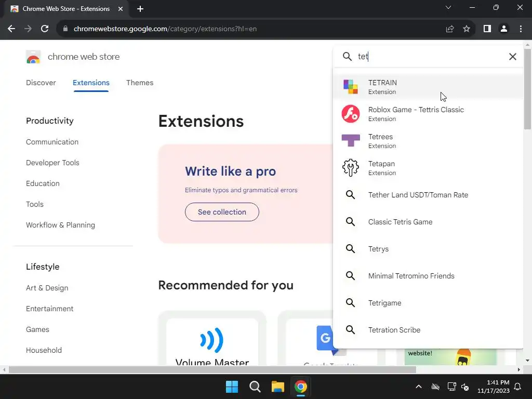Search for Minimal Tetromino Friends suggestion
532x399 pixels.
pyautogui.click(x=428, y=276)
